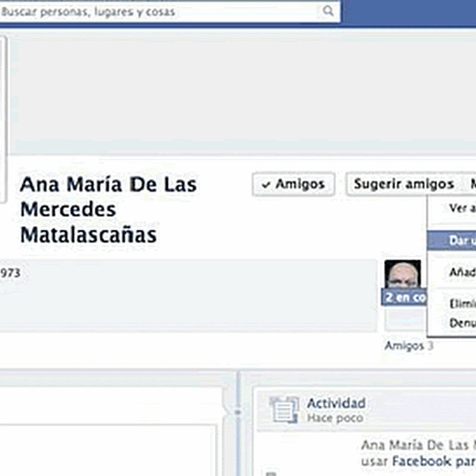
Task: Click the '2 en co' mutual friends label
Action: coord(405,297)
